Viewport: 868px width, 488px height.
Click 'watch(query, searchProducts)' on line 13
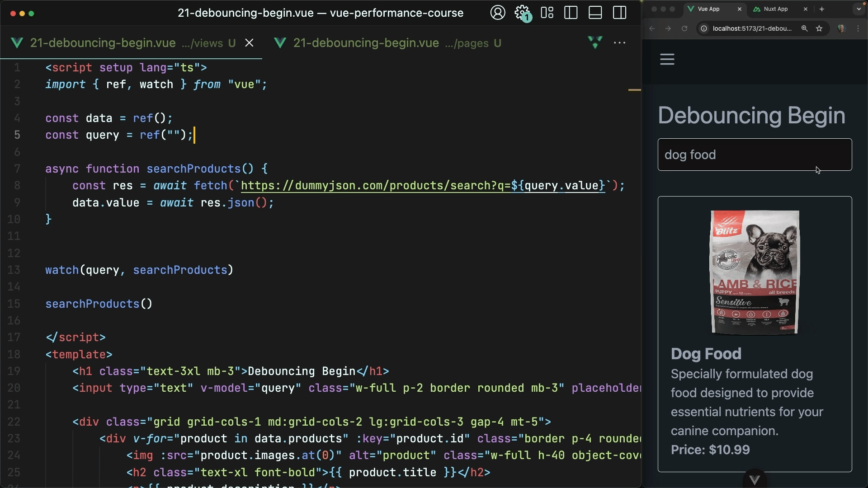139,270
